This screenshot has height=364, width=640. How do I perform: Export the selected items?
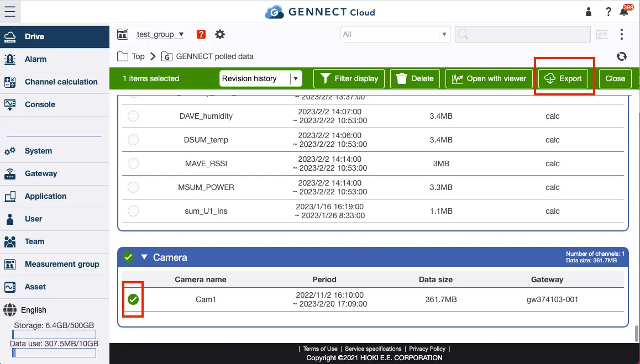[563, 78]
